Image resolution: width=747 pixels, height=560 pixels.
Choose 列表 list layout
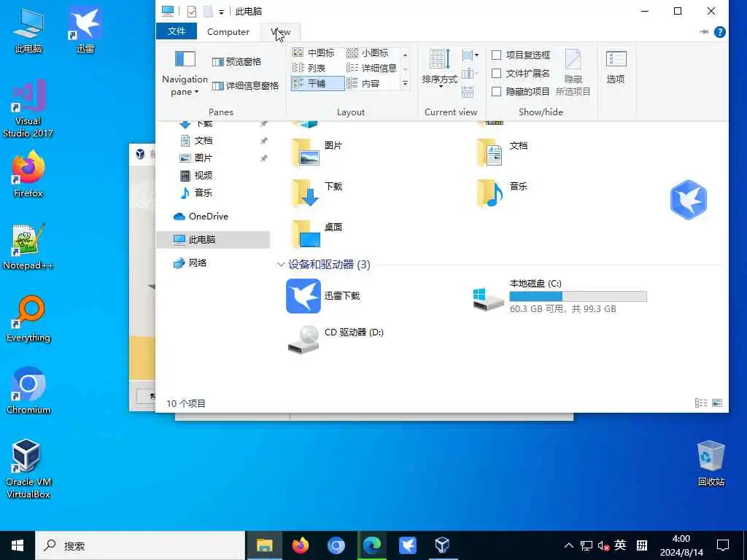point(309,68)
